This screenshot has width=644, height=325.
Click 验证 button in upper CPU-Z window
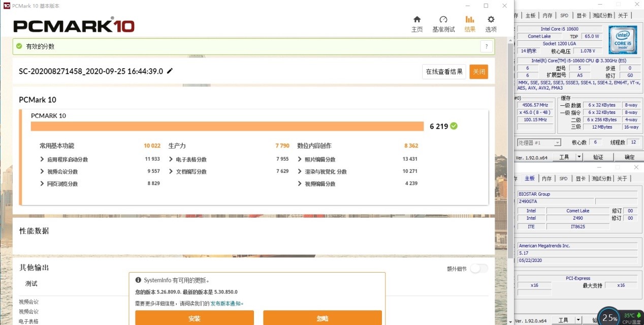point(598,157)
